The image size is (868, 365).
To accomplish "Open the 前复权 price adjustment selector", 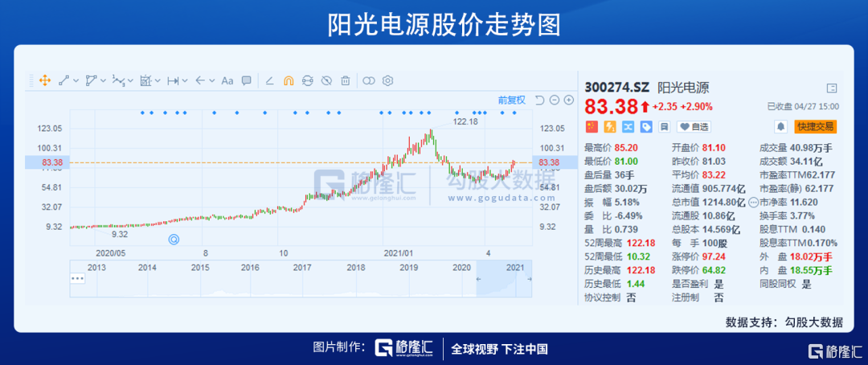I will tap(511, 100).
